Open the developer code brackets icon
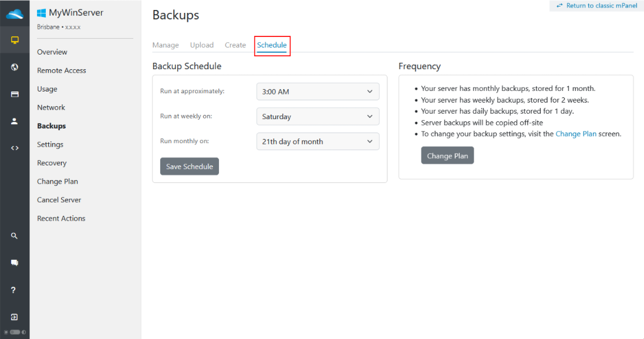Viewport: 644px width, 339px height. [15, 148]
